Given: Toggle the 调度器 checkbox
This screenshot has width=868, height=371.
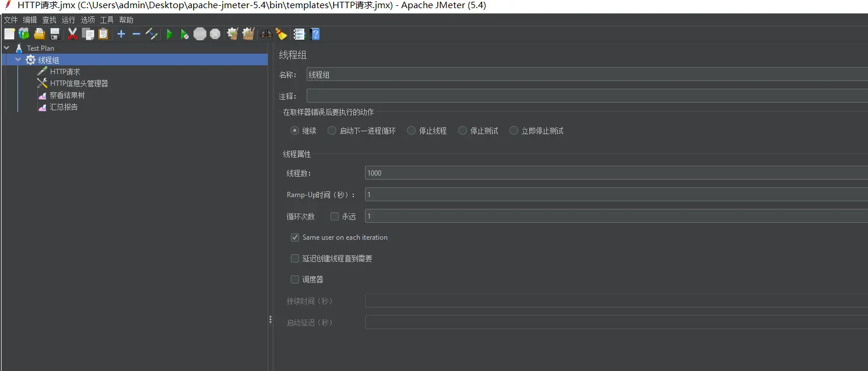Looking at the screenshot, I should [x=295, y=279].
